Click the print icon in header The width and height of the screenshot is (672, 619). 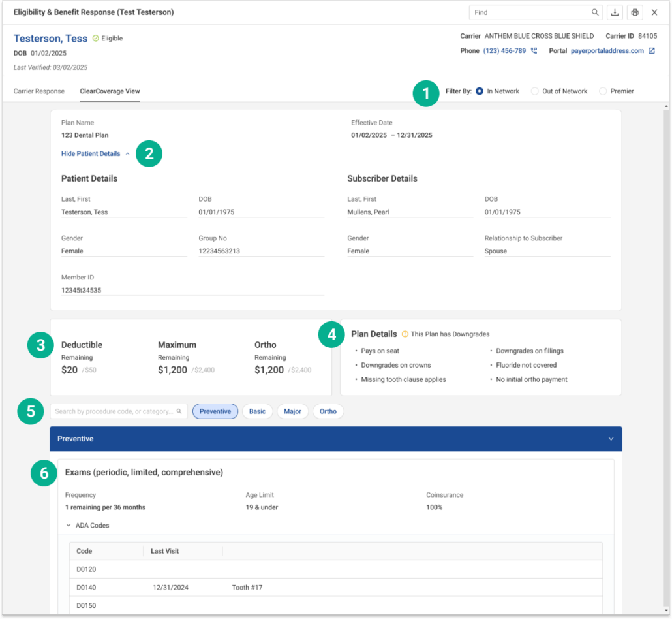coord(634,12)
